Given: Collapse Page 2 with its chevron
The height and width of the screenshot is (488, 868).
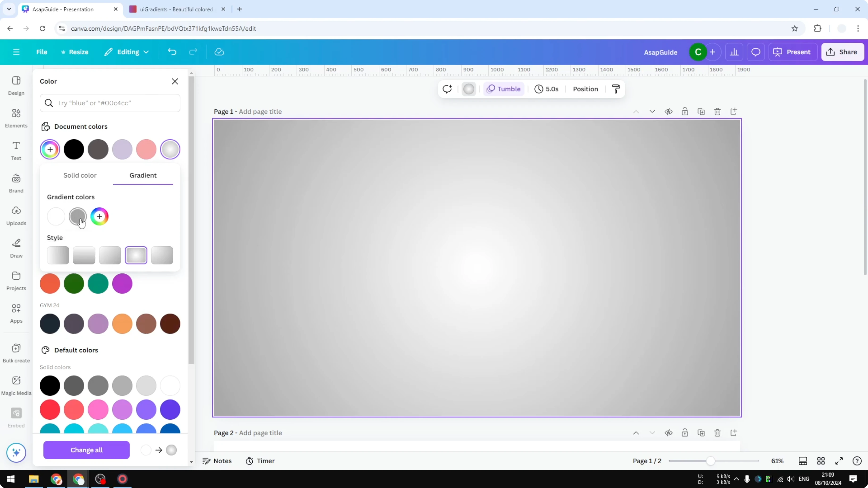Looking at the screenshot, I should coord(652,433).
